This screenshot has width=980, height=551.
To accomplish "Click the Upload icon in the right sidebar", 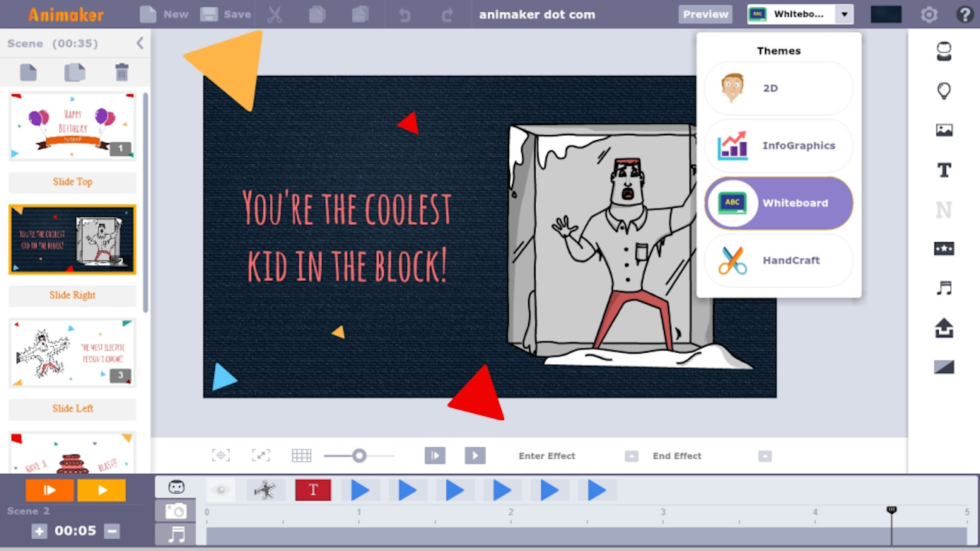I will pos(944,329).
